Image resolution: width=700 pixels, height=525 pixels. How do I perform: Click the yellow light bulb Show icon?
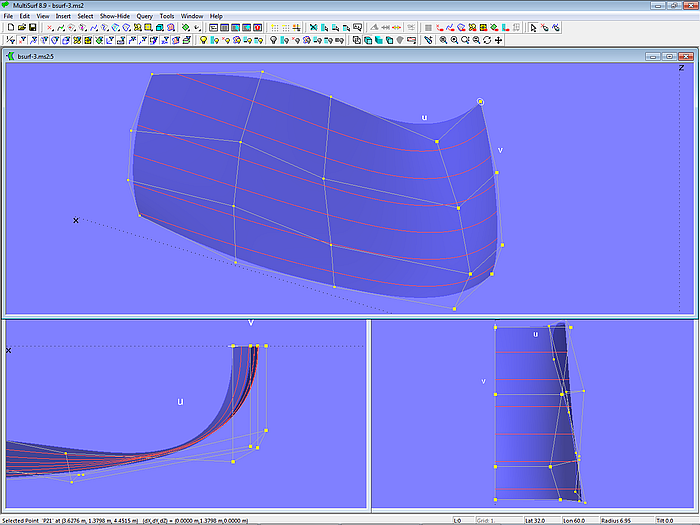pos(203,40)
